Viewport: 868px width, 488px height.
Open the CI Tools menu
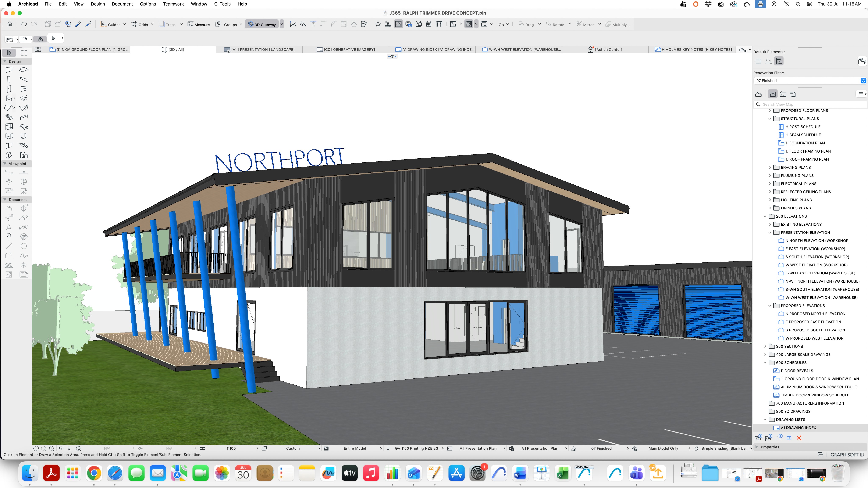[222, 4]
